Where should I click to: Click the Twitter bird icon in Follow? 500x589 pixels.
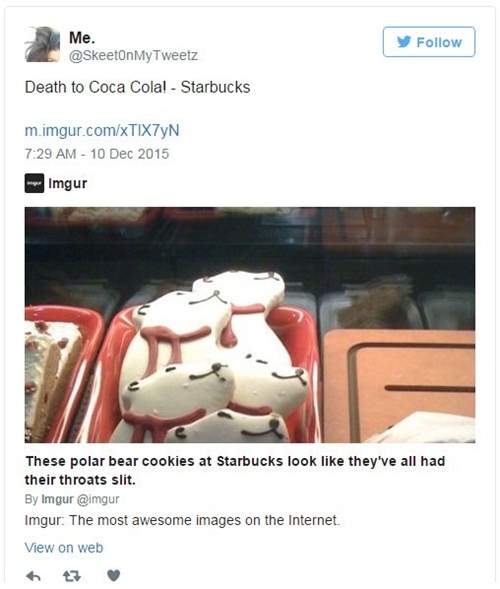(x=404, y=42)
